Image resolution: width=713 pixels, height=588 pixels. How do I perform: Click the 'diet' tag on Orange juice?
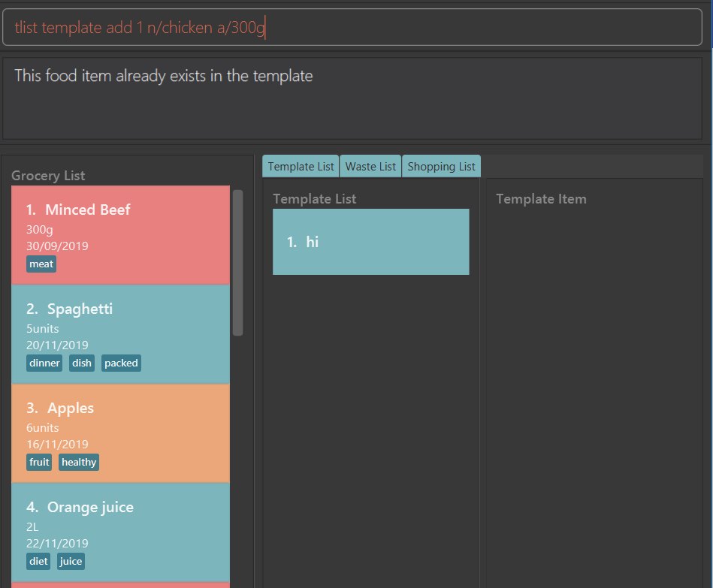(38, 561)
